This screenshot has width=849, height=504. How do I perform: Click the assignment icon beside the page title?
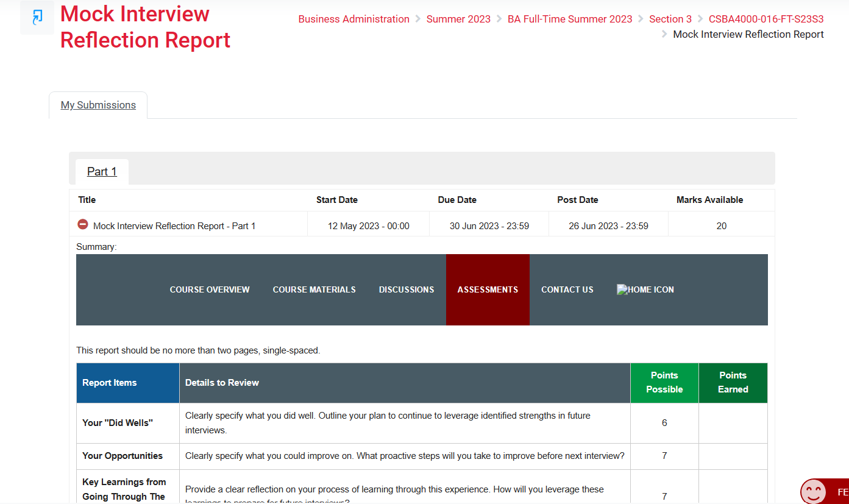pos(37,17)
